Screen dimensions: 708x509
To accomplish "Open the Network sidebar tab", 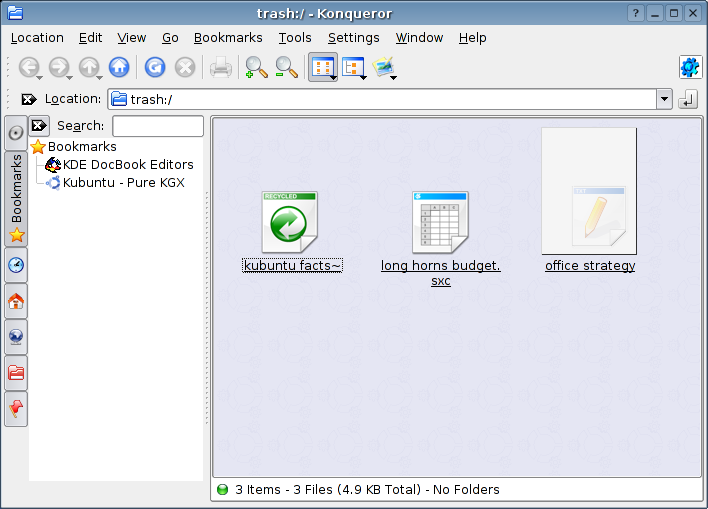I will [16, 337].
